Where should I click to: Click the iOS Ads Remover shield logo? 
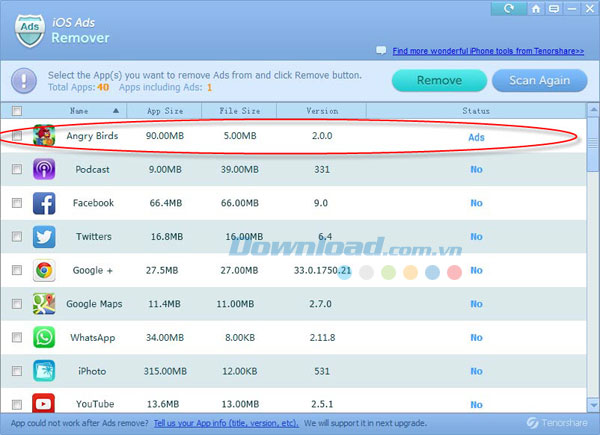point(29,31)
